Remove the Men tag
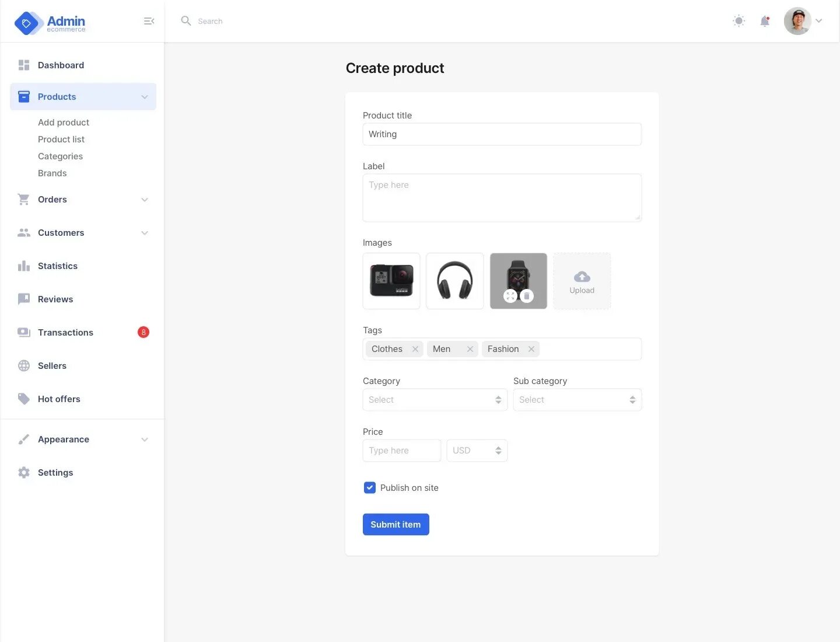Screen dimensions: 840x642 pos(470,349)
